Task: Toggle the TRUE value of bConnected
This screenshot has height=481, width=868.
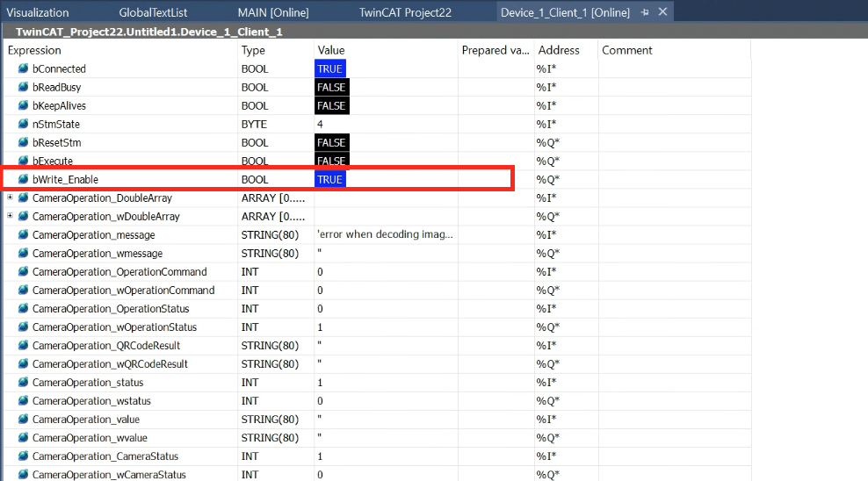Action: coord(330,68)
